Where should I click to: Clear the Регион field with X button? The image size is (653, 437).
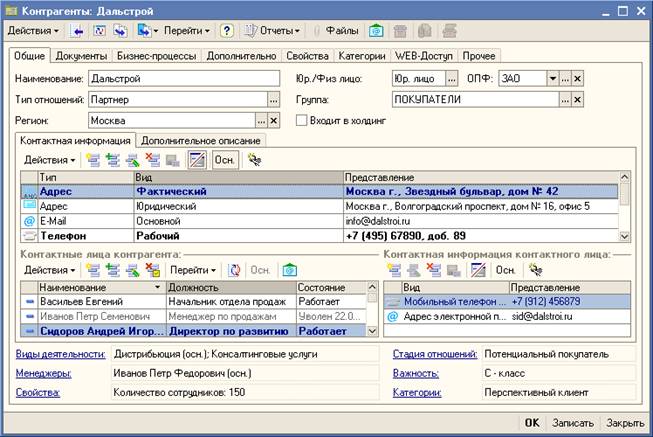tap(274, 121)
